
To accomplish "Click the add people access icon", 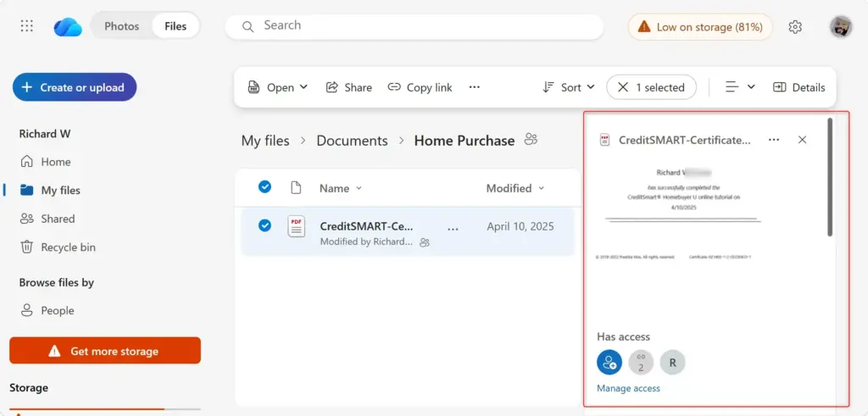I will 609,363.
